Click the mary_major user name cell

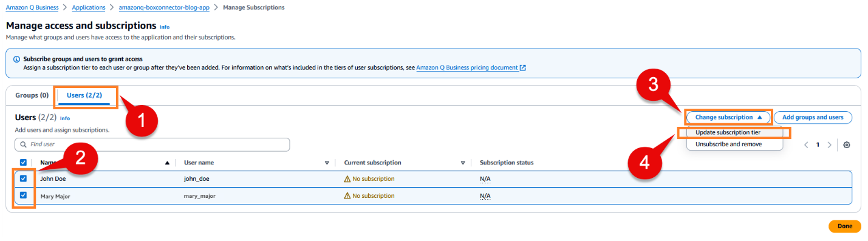point(200,196)
